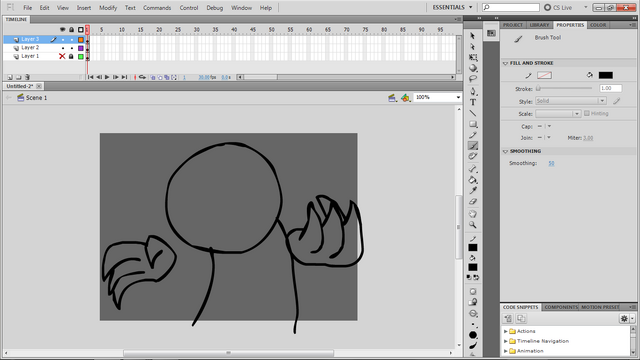
Task: Click the edit stroke style pencil icon
Action: [x=616, y=101]
